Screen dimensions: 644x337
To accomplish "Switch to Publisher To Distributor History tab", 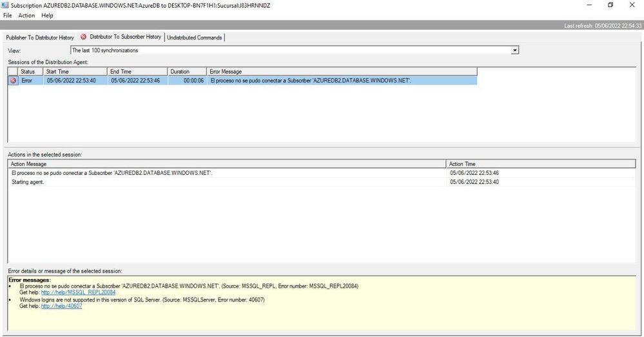I will click(40, 37).
